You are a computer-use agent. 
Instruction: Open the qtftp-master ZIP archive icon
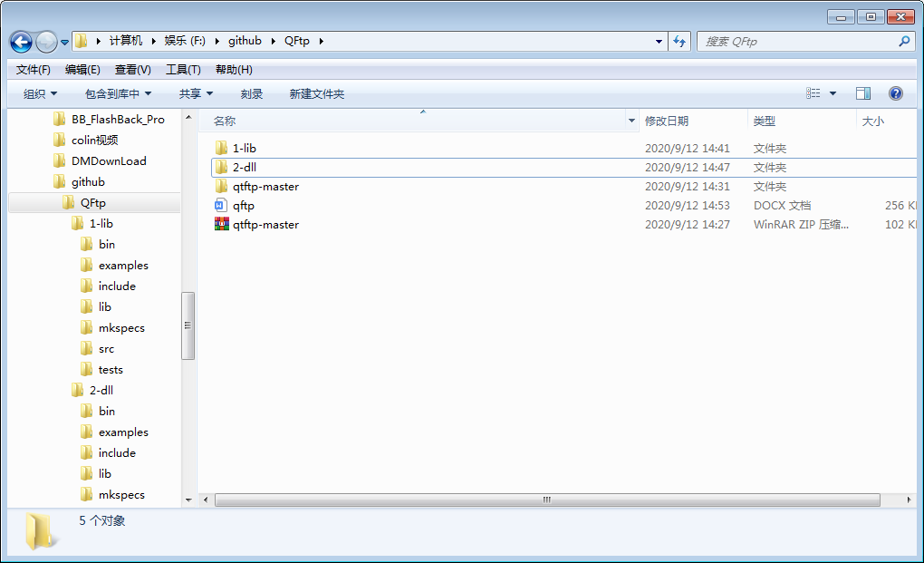tap(220, 224)
